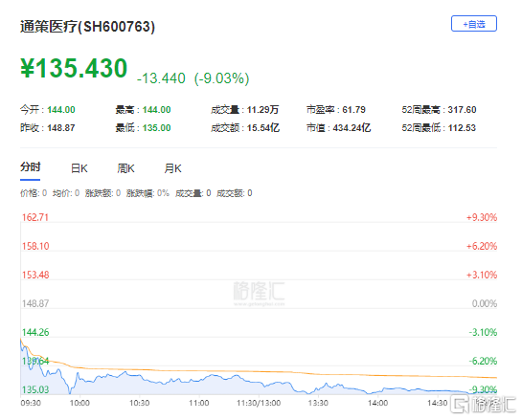Click the 13:30 time axis label
Image resolution: width=522 pixels, height=420 pixels.
click(318, 403)
